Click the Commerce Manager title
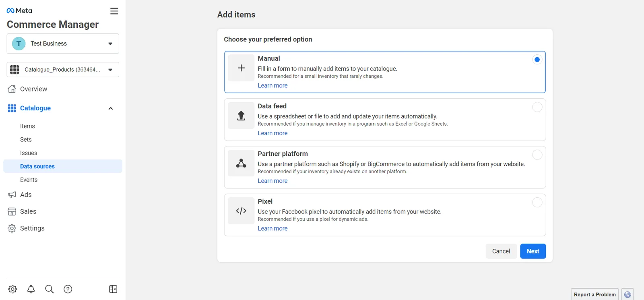This screenshot has width=644, height=300. (x=53, y=25)
